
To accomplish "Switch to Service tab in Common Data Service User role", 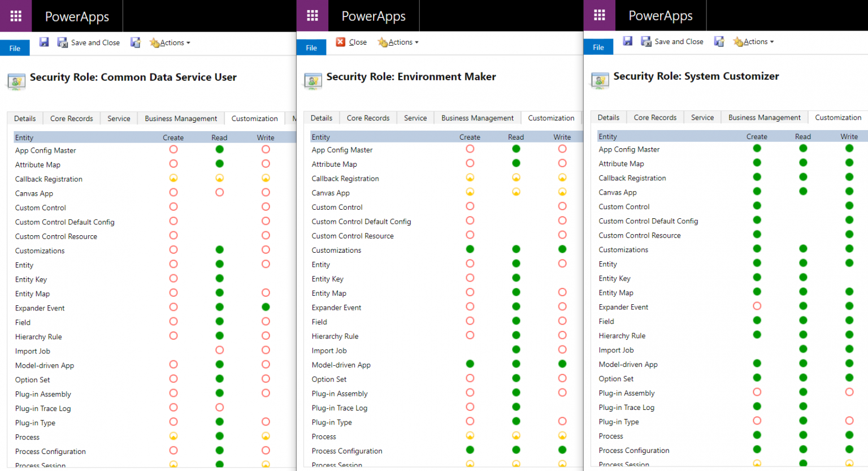I will point(119,118).
